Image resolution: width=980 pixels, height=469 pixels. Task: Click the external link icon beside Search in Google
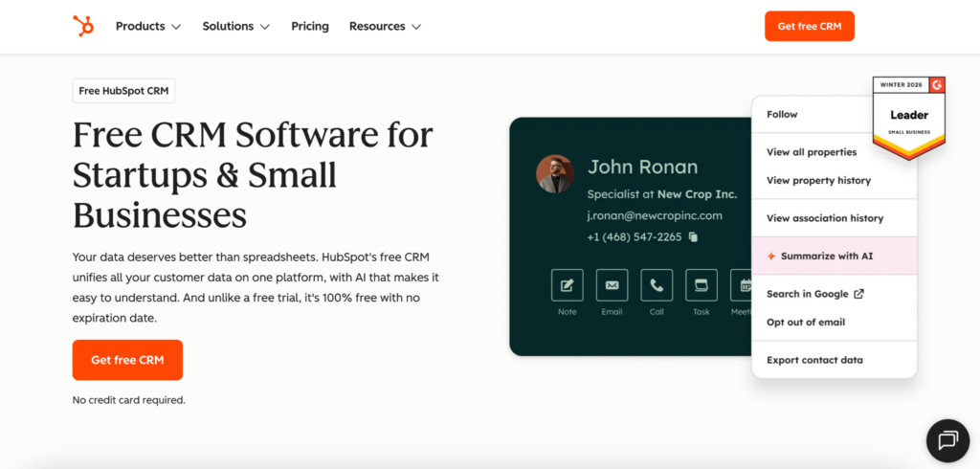tap(858, 294)
